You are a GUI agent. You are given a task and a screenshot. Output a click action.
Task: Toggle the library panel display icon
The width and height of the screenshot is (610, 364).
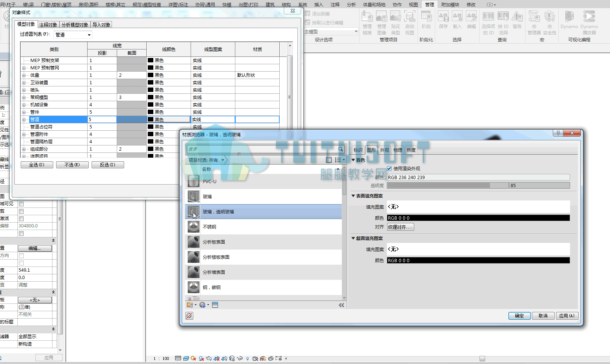tap(329, 160)
